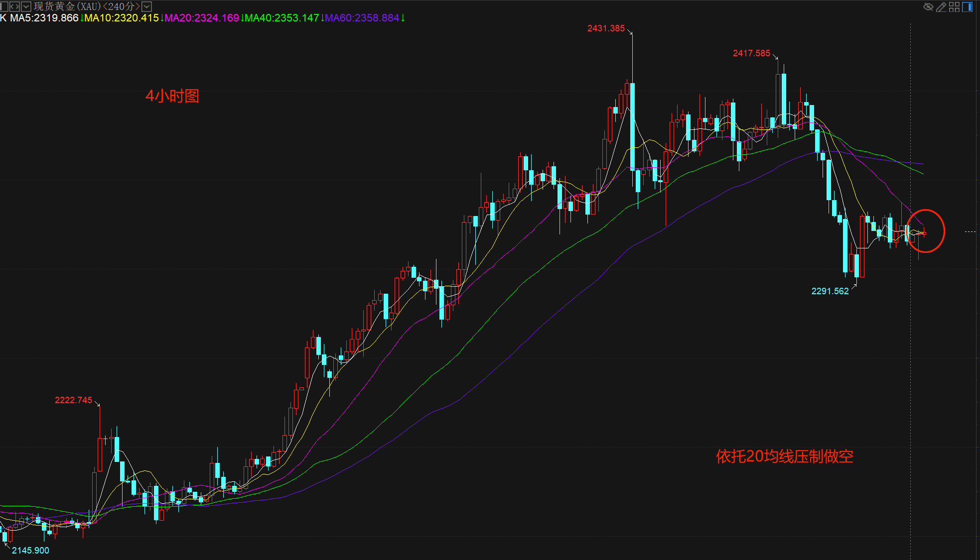Click the green MA40 indicator label
This screenshot has width=980, height=560.
[282, 18]
